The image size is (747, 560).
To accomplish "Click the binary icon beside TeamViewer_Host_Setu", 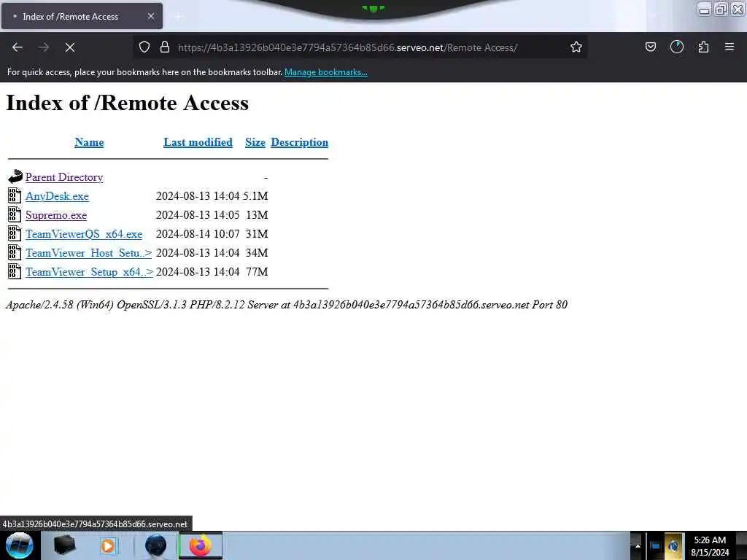I will [x=15, y=252].
